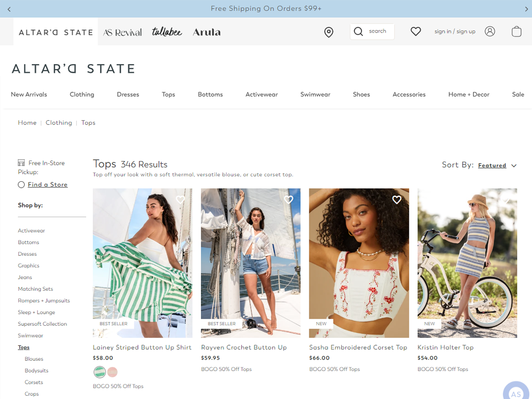The image size is (532, 399).
Task: Favorite the Sasha Embroidered Corset Top
Action: pos(397,199)
